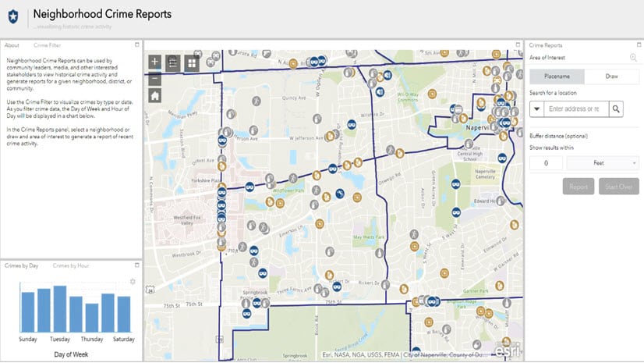Click the Enter address search field

pos(576,109)
